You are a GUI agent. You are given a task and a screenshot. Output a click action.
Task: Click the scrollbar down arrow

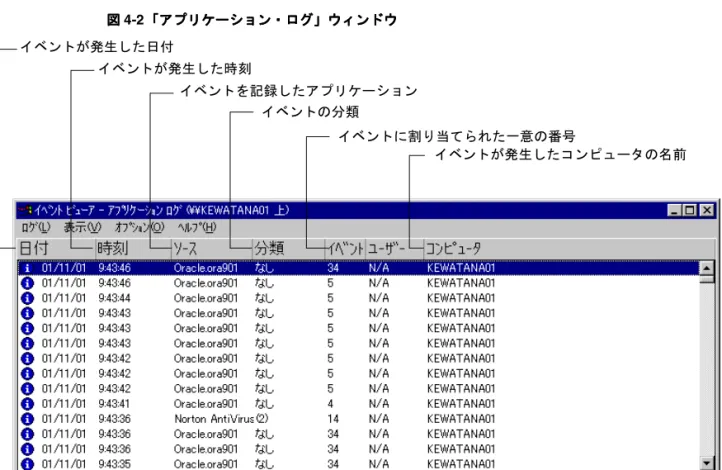click(x=706, y=463)
